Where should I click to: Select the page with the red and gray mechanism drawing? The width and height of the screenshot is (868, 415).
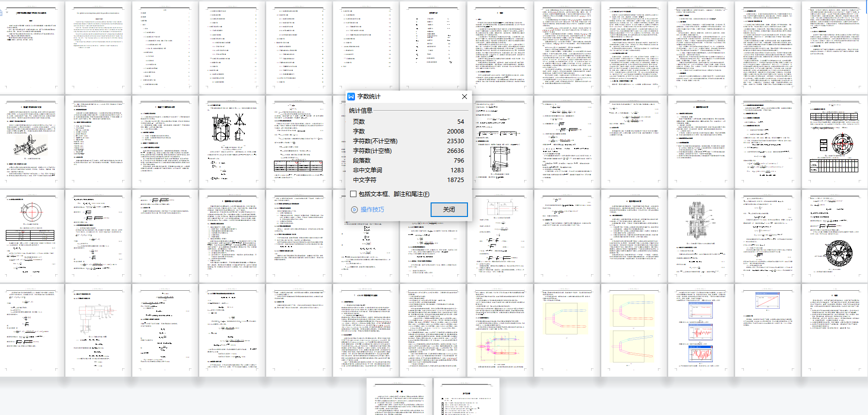tap(98, 330)
